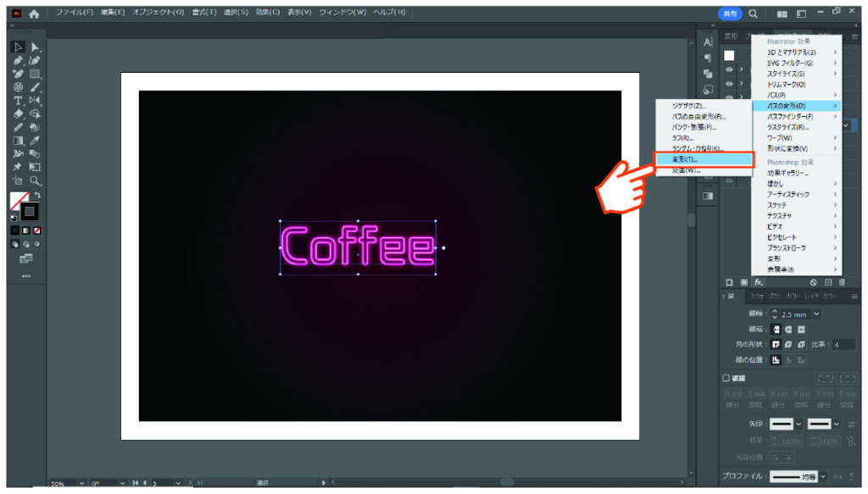Enable the 破線 dashed line checkbox
Screen dimensions: 868x494
pyautogui.click(x=726, y=379)
